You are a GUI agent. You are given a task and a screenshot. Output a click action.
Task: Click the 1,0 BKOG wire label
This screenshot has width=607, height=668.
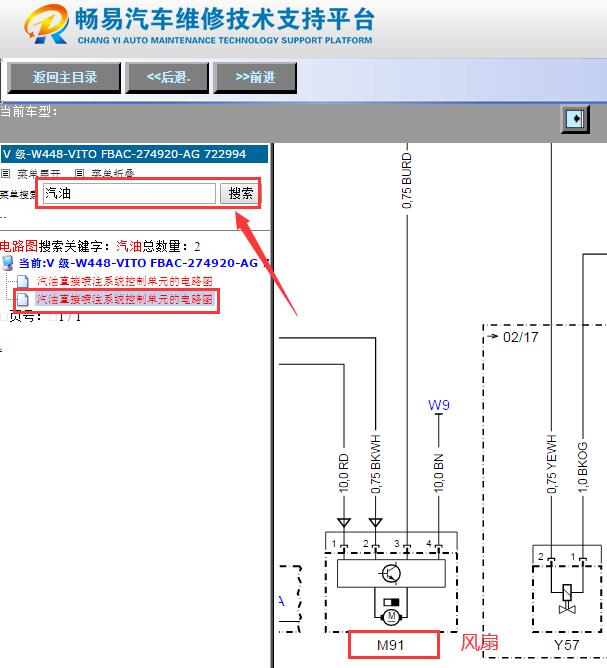(583, 467)
